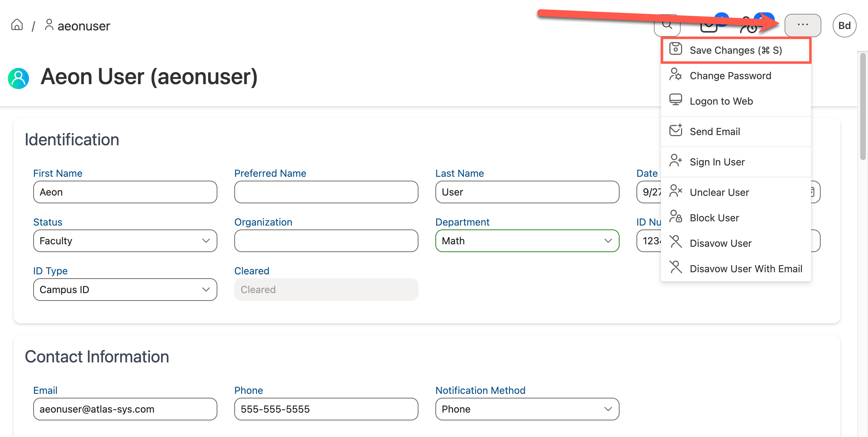Open the Notification Method dropdown
The width and height of the screenshot is (868, 437).
pos(527,409)
